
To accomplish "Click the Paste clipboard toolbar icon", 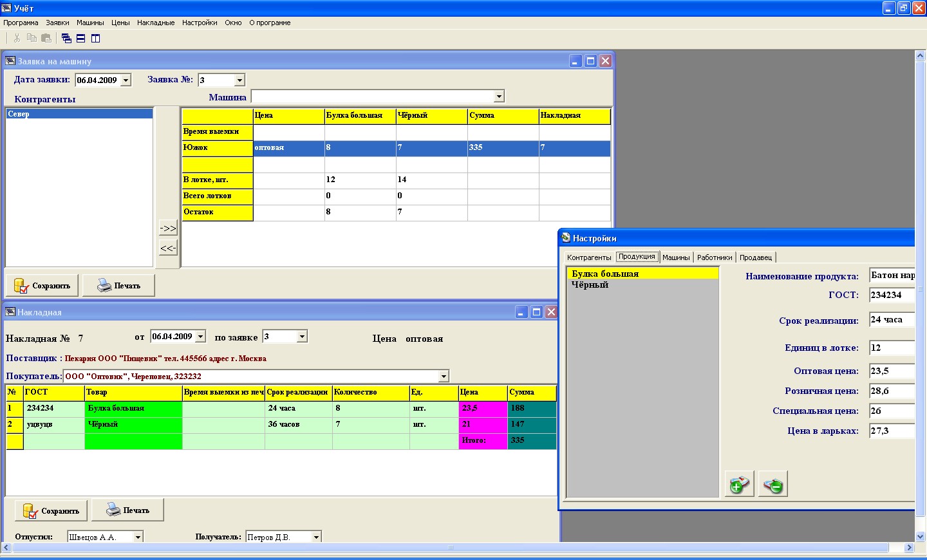I will point(46,39).
